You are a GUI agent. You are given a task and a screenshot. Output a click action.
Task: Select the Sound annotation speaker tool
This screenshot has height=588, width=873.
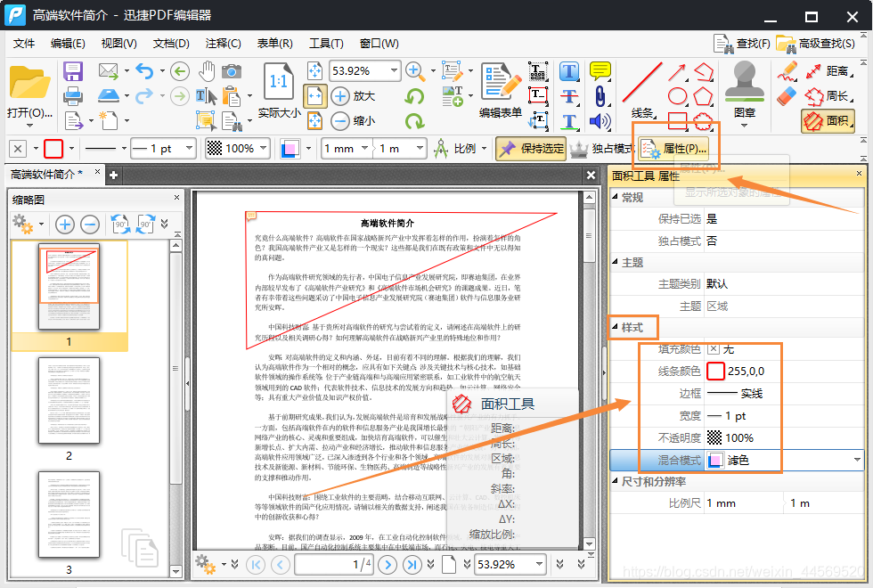tap(600, 121)
